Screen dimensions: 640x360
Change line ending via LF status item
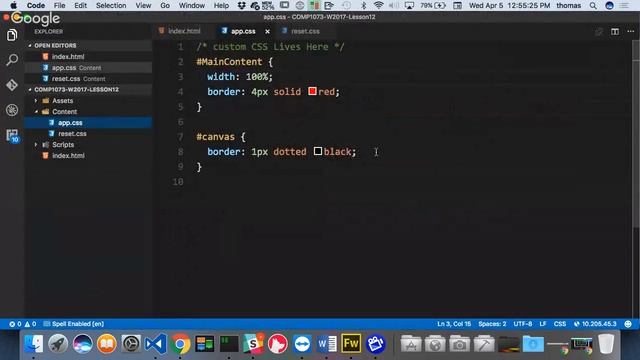coord(543,324)
